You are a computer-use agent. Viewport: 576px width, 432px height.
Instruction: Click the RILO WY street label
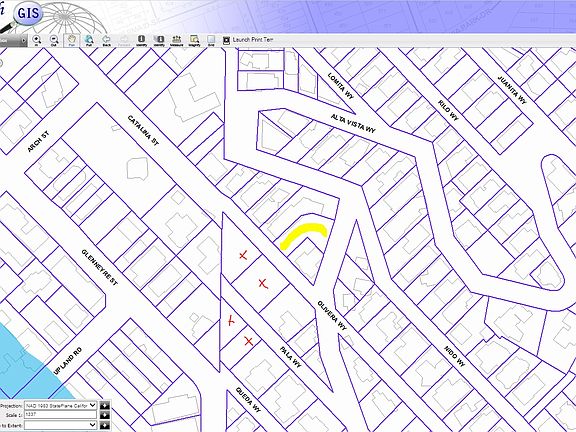pos(449,110)
